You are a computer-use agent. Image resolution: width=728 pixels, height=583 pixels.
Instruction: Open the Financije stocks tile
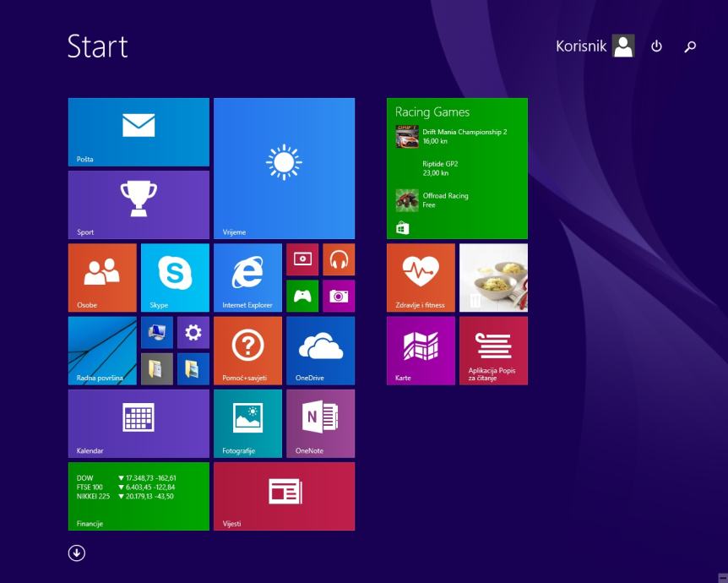(x=139, y=497)
